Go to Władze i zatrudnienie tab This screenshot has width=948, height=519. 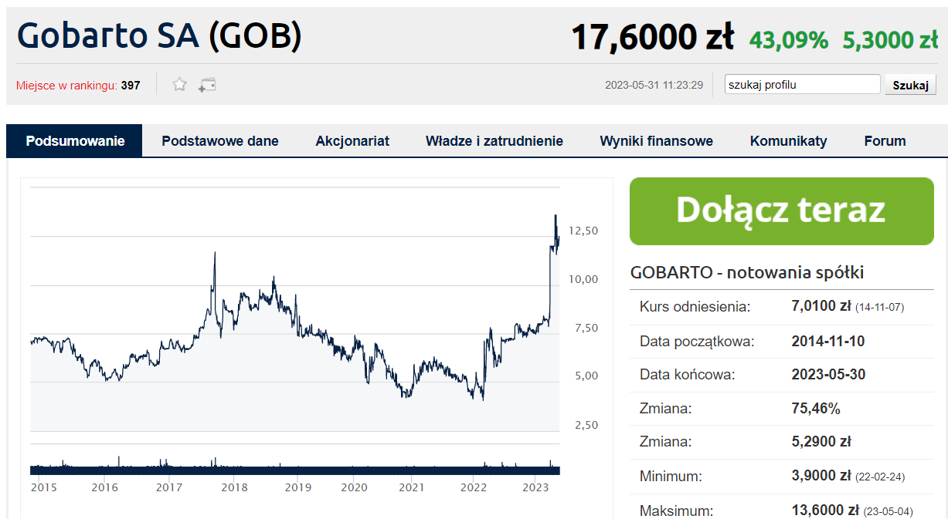(x=494, y=141)
